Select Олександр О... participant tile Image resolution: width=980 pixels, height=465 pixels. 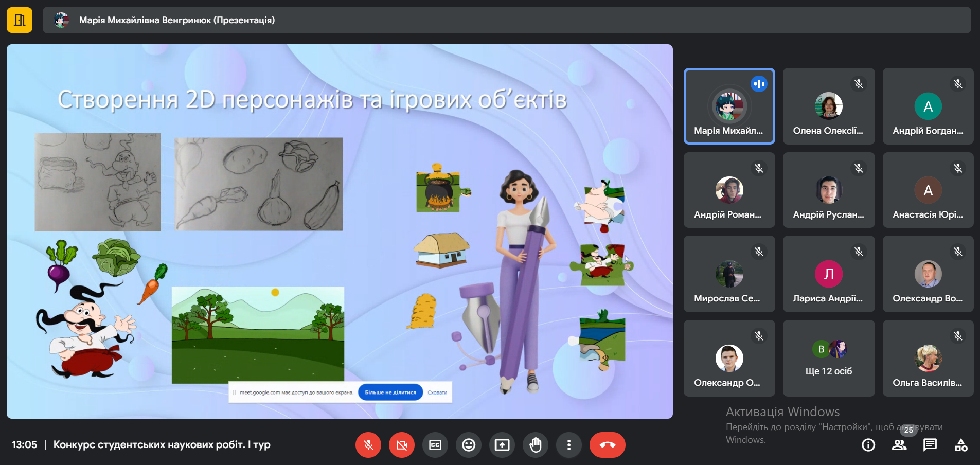click(x=729, y=358)
